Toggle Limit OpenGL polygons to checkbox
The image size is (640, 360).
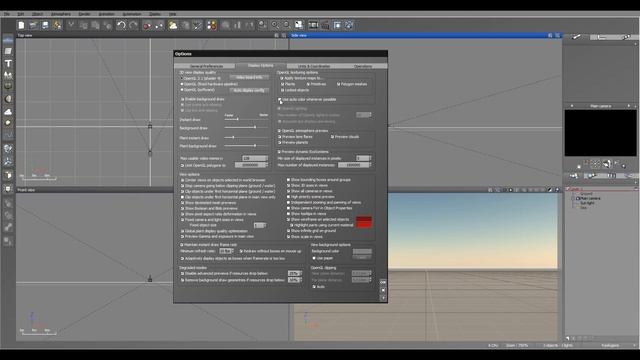coord(182,165)
